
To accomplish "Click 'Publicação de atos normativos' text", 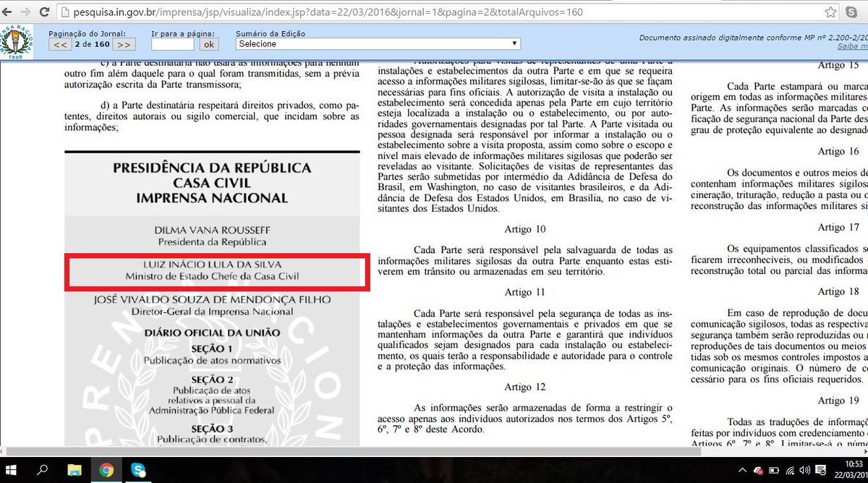I will pyautogui.click(x=212, y=360).
